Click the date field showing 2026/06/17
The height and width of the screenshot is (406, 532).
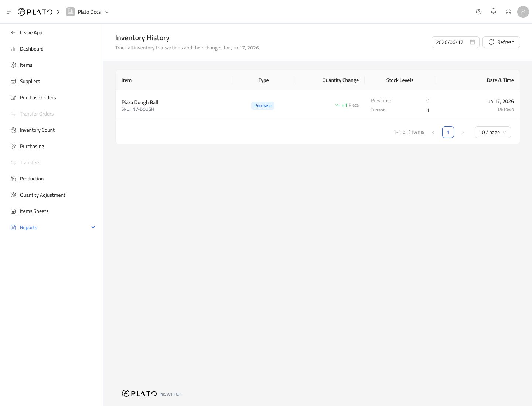click(455, 42)
